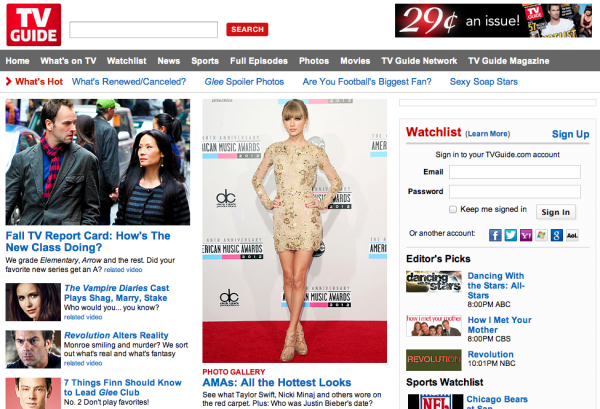The width and height of the screenshot is (600, 409).
Task: Click related video under Fall TV Report
Action: coord(123,270)
